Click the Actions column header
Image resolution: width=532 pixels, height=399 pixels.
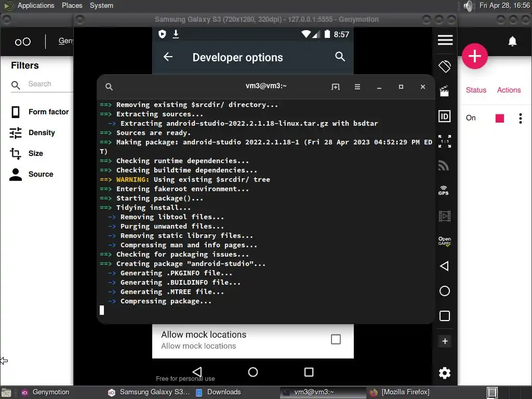click(509, 90)
